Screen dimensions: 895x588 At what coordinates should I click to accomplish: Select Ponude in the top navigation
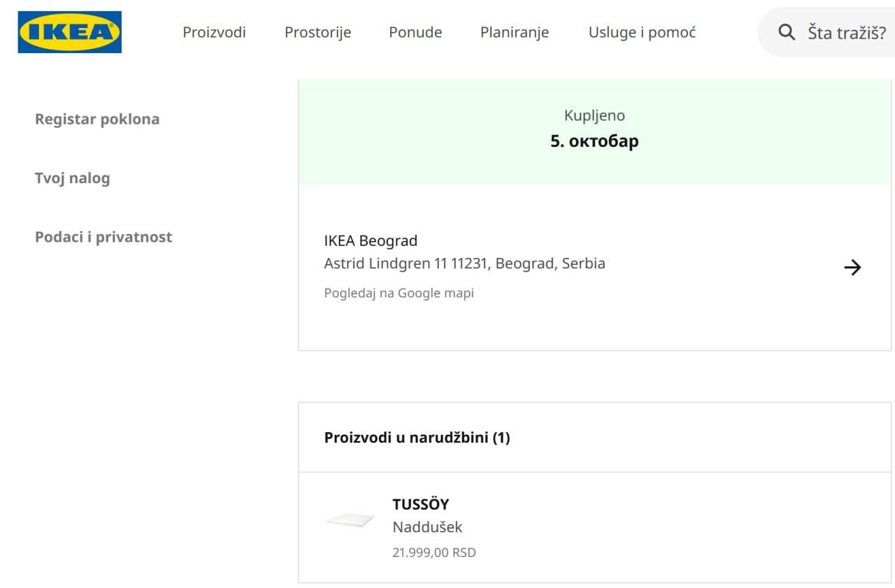[x=415, y=32]
